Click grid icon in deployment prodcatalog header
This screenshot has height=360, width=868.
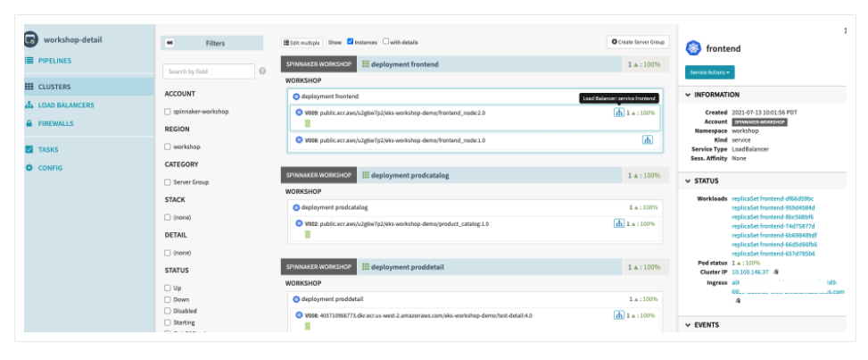click(x=366, y=175)
